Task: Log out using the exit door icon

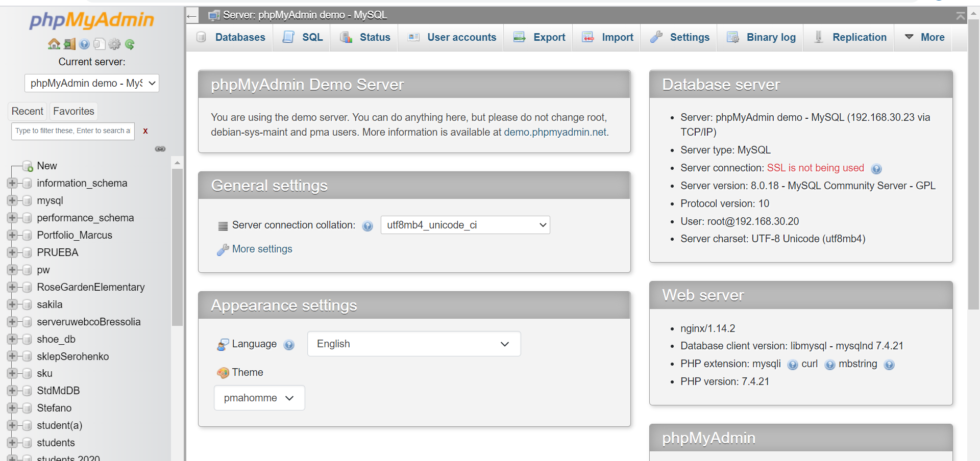Action: pyautogui.click(x=69, y=44)
